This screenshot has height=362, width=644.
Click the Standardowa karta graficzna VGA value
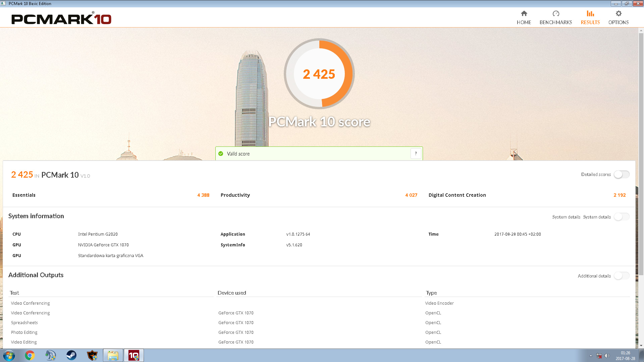coord(111,256)
